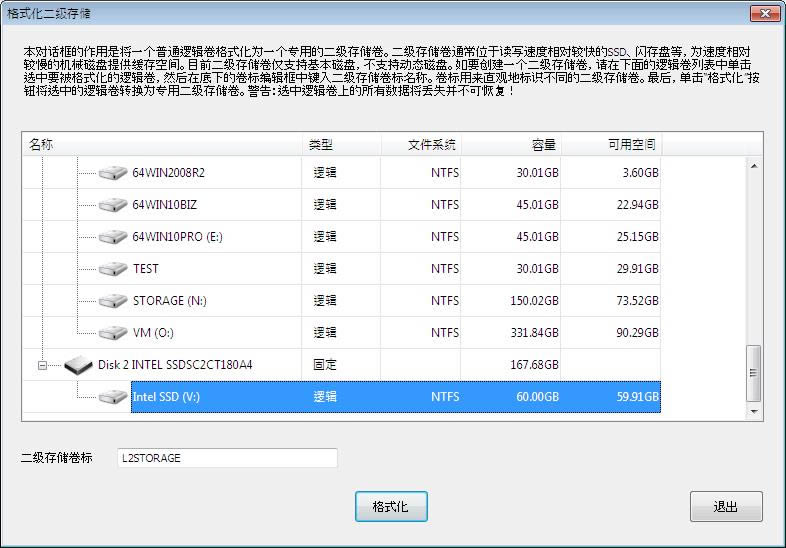The image size is (786, 548).
Task: Click the Intel SSD (V:) volume icon
Action: pyautogui.click(x=113, y=397)
